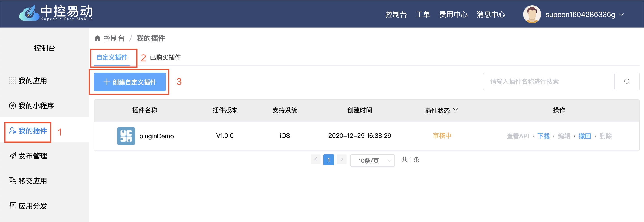Viewport: 644px width, 222px height.
Task: Click the search magnifier button
Action: tap(627, 81)
